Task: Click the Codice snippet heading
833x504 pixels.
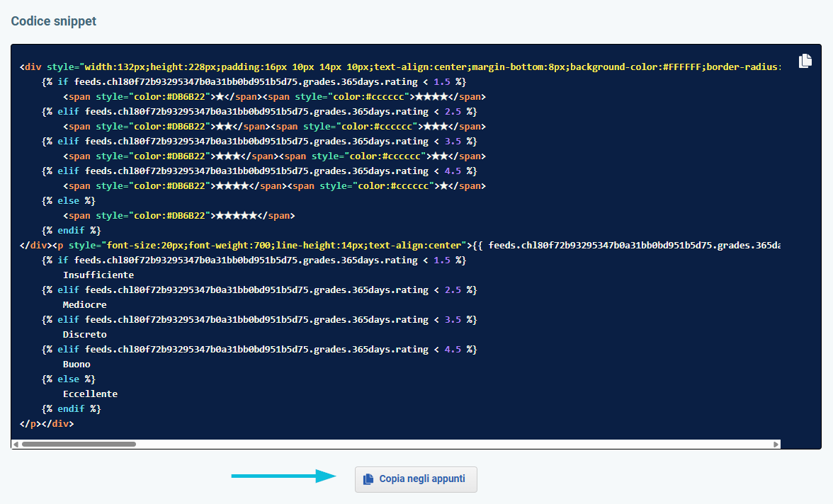Action: pos(54,21)
